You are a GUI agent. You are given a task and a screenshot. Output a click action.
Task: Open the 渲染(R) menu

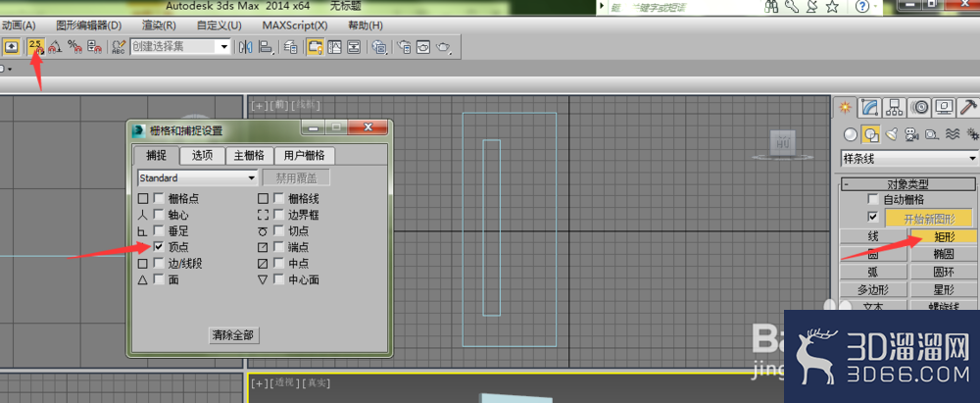(x=159, y=25)
